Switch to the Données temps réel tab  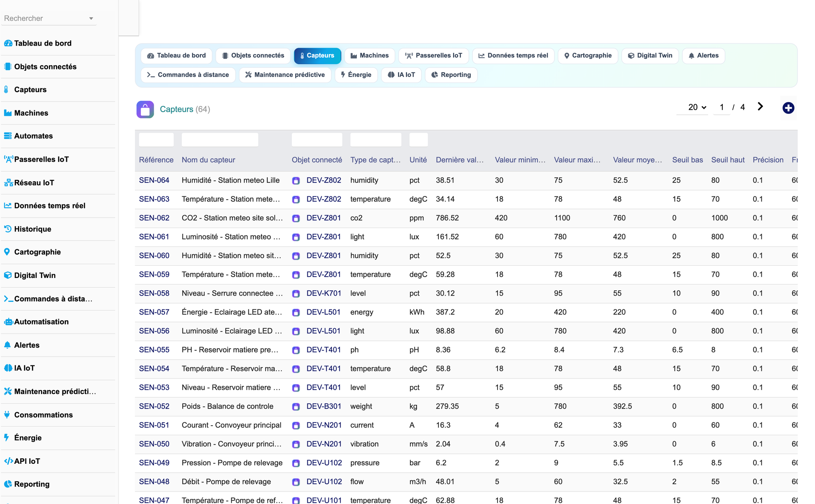[x=513, y=56]
